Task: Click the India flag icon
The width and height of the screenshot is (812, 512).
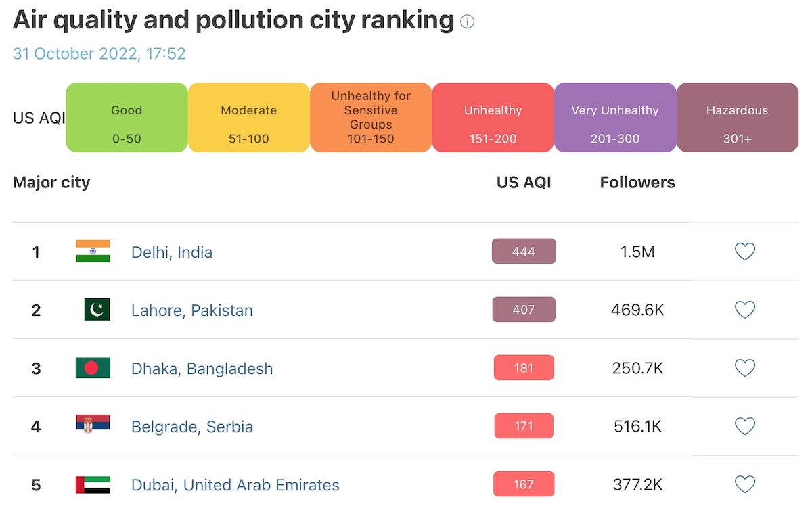Action: [93, 252]
